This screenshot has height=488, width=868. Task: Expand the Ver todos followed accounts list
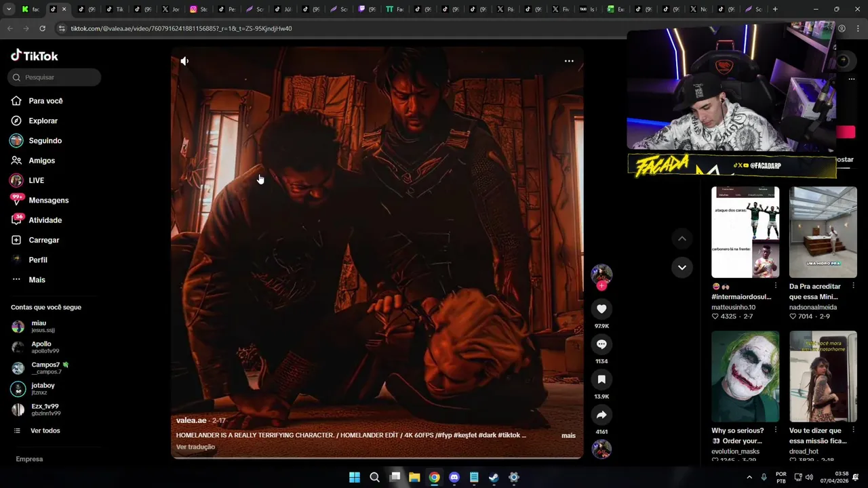tap(45, 430)
